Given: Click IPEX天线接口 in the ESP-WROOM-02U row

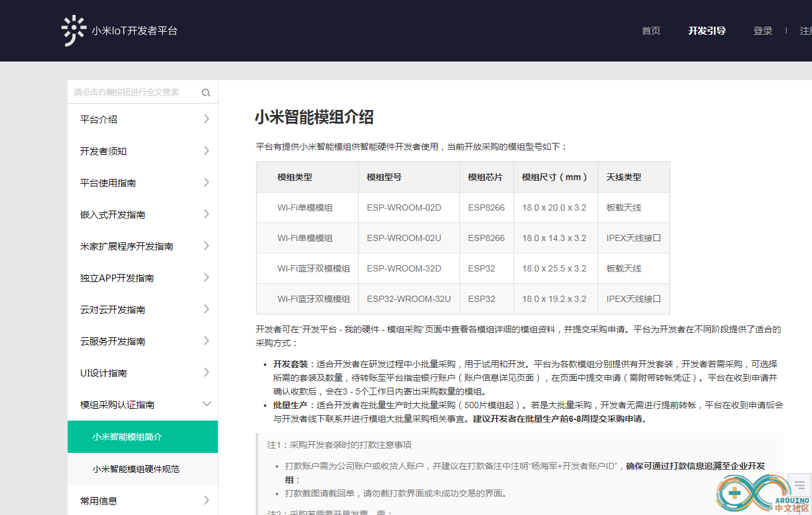Looking at the screenshot, I should pyautogui.click(x=634, y=238).
